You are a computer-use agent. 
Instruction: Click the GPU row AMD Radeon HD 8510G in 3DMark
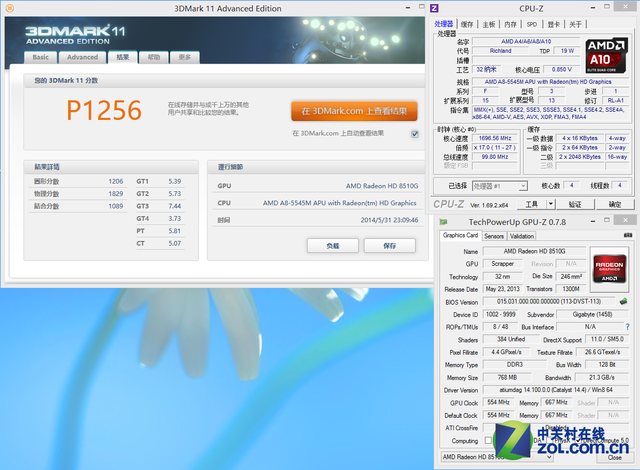(318, 186)
